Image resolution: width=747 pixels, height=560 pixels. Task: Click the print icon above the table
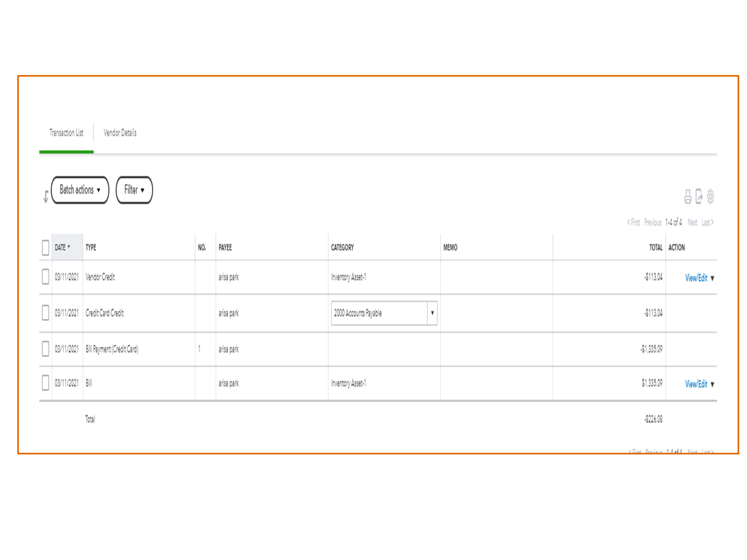tap(688, 197)
